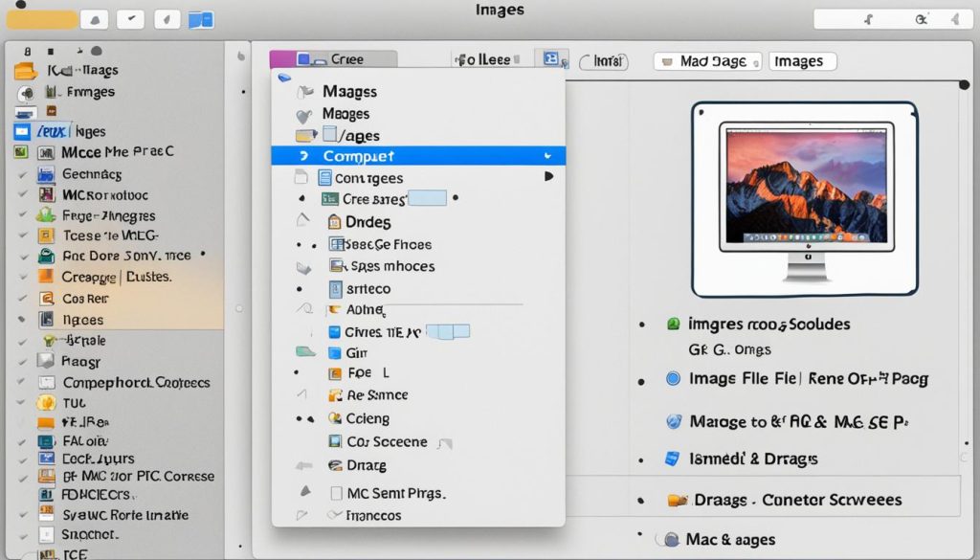Click the blue circle icon beside Image File

click(x=673, y=378)
